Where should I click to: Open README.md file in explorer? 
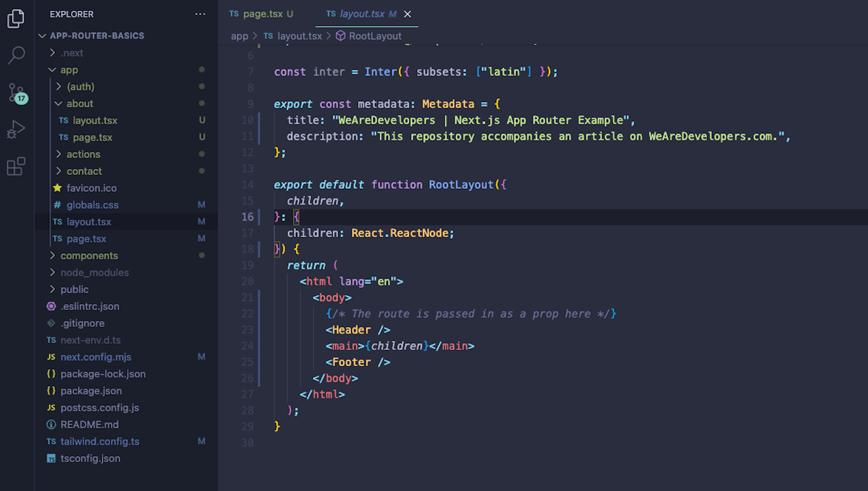89,425
